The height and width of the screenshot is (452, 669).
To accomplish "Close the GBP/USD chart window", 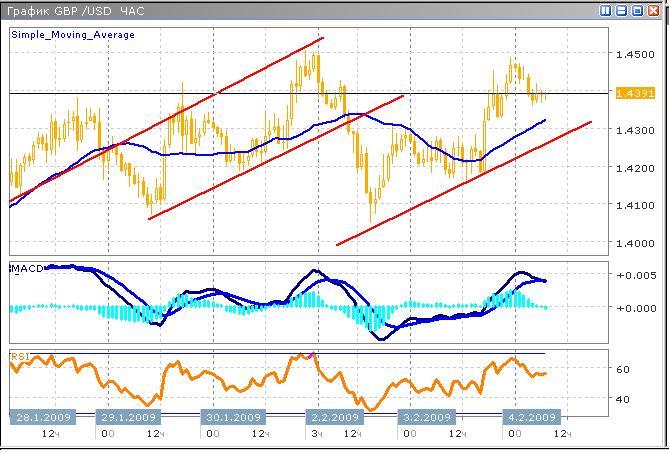I will (654, 10).
